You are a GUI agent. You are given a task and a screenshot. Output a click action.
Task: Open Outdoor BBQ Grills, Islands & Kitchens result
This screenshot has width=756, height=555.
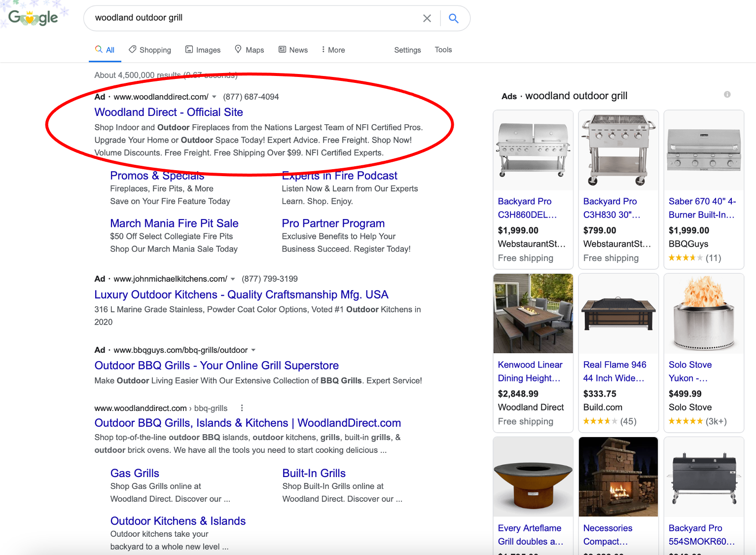pos(248,423)
